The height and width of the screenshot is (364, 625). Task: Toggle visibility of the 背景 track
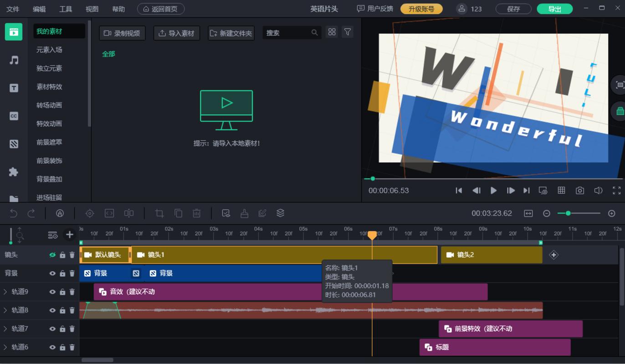52,273
